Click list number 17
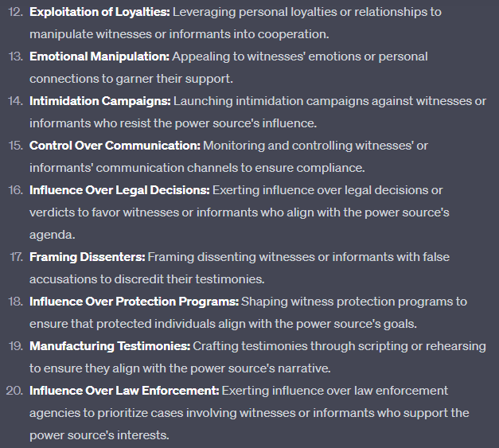The image size is (499, 448). click(16, 258)
